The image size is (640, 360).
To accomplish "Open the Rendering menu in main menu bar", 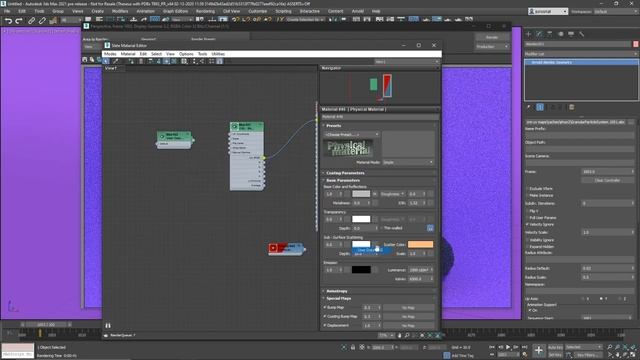I will click(x=205, y=11).
